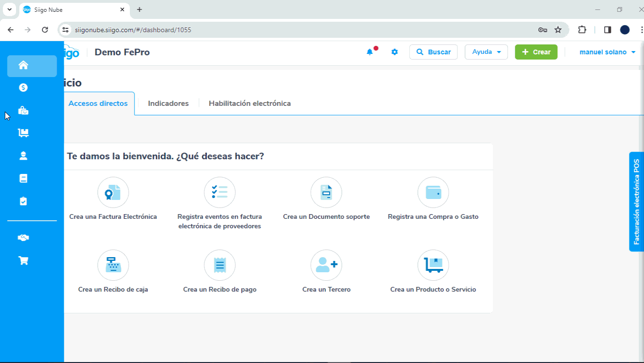Click the green Crear button

click(536, 52)
